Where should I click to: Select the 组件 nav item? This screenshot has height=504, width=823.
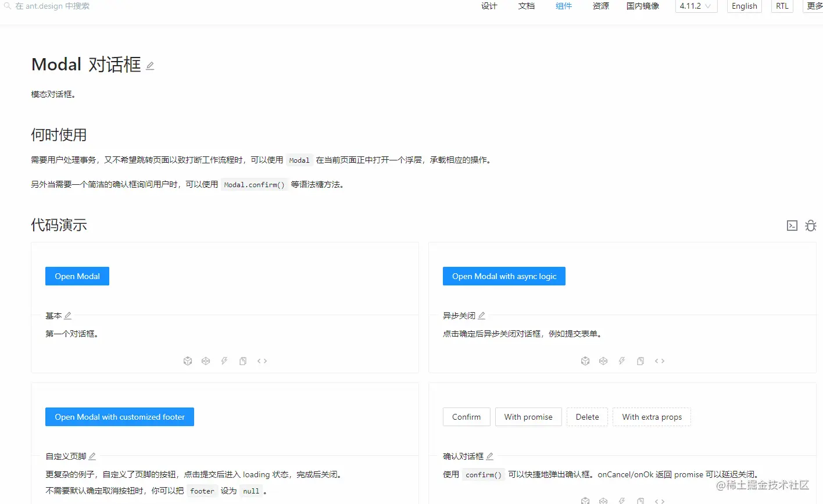click(564, 6)
